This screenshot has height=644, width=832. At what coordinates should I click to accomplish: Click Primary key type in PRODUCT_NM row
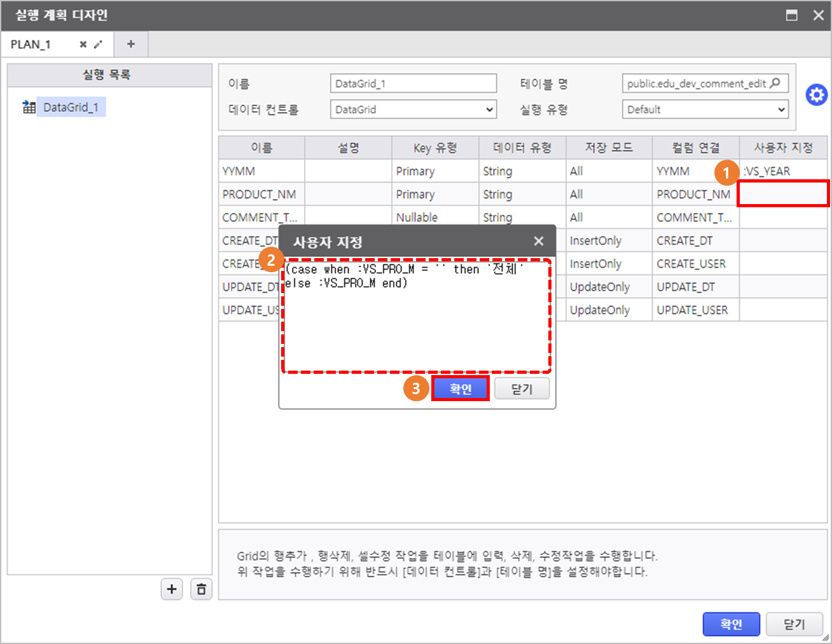(x=435, y=194)
